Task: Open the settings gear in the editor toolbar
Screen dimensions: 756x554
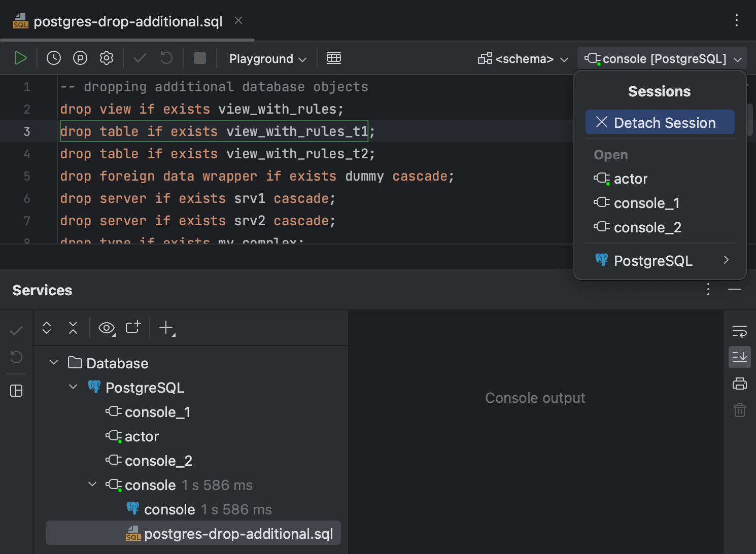Action: [x=106, y=58]
